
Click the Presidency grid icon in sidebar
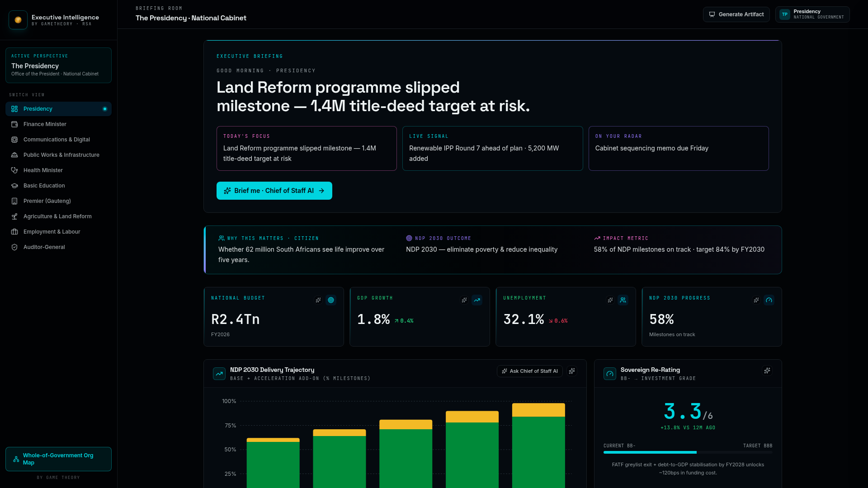[x=14, y=109]
